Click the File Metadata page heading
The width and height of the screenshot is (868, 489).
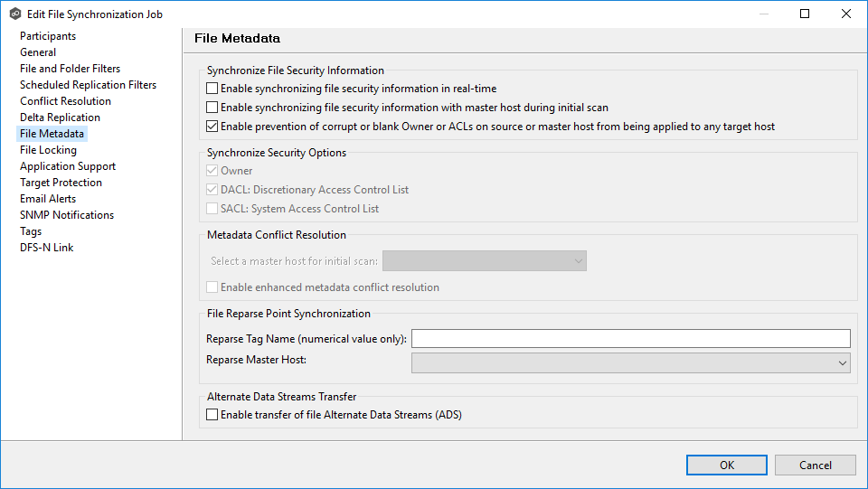point(237,38)
